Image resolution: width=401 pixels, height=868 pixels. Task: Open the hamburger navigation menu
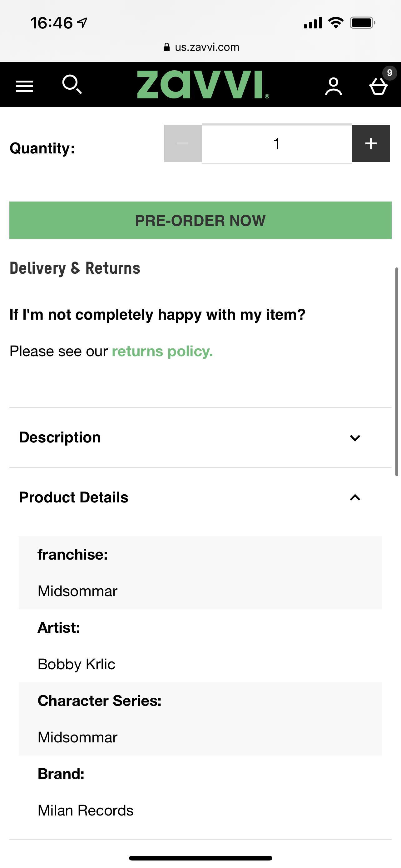24,86
